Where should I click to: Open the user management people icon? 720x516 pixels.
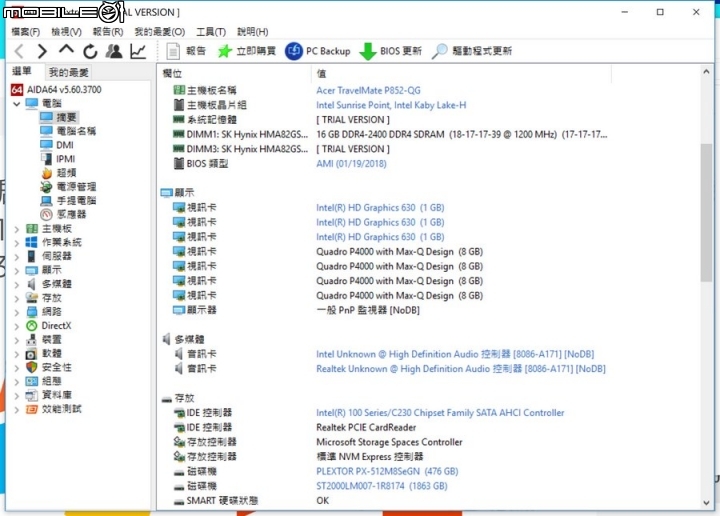coord(114,51)
